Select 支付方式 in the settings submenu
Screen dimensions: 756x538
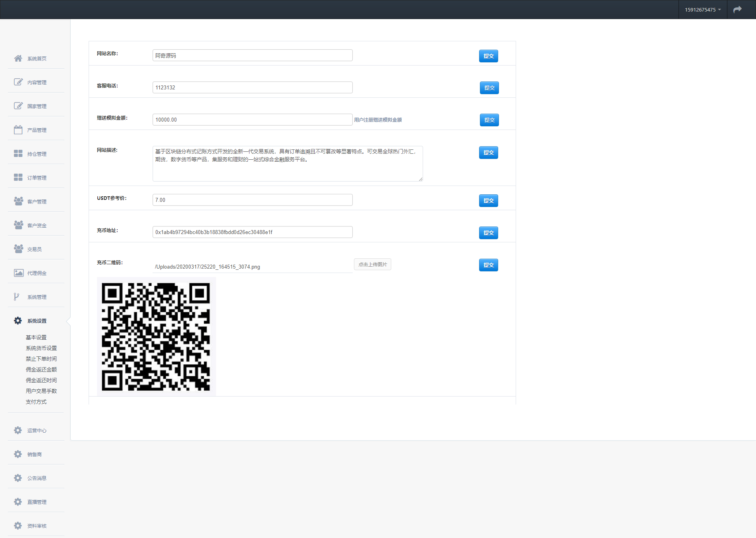[36, 402]
